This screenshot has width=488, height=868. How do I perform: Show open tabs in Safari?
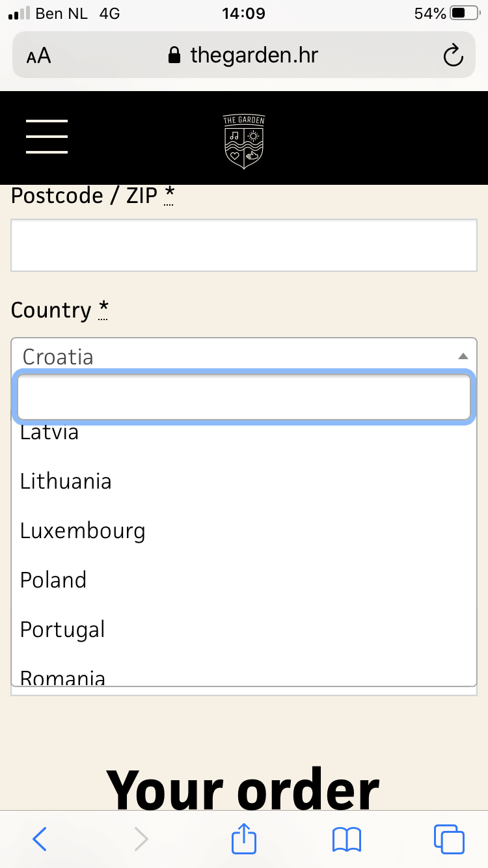[449, 839]
